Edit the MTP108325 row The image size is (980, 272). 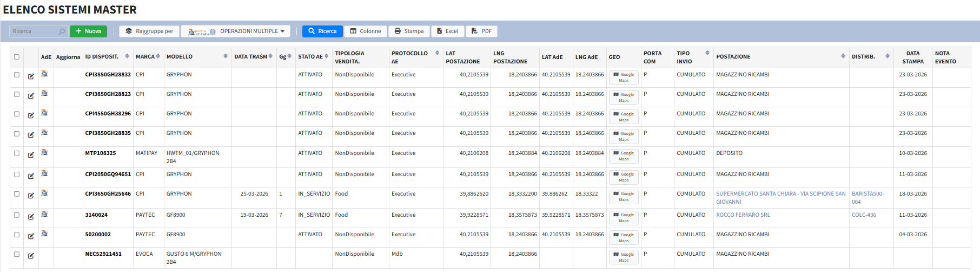coord(31,155)
